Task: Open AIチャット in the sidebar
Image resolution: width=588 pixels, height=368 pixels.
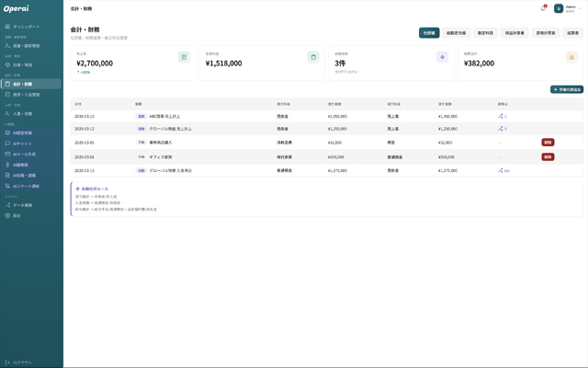Action: pos(22,144)
